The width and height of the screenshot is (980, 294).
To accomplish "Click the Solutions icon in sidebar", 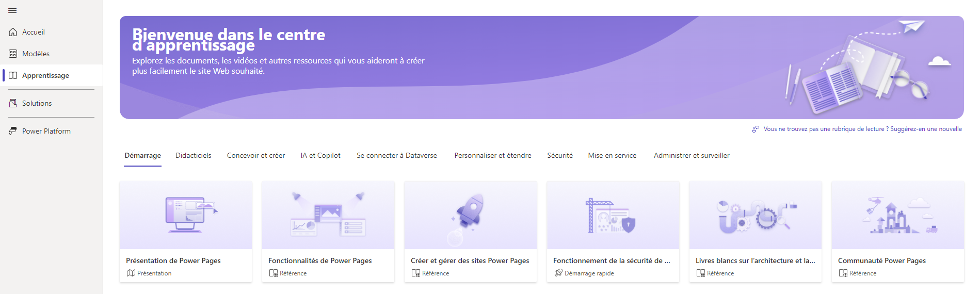I will pyautogui.click(x=13, y=103).
